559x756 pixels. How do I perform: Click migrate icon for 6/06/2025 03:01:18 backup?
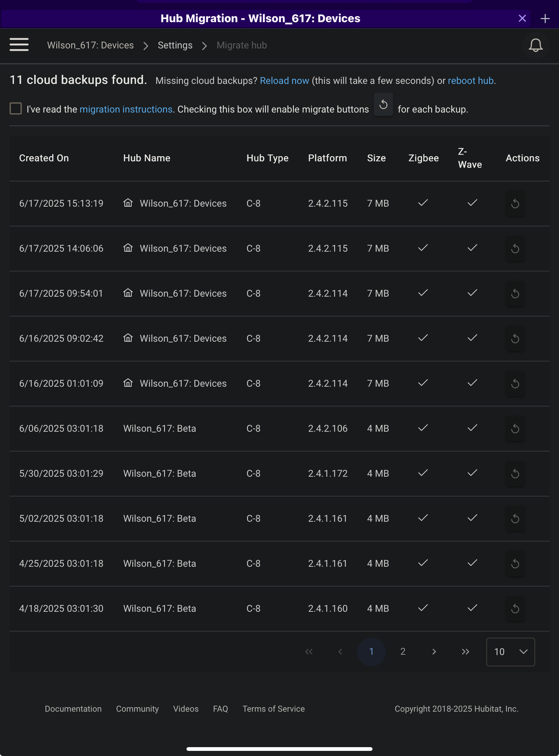(515, 429)
